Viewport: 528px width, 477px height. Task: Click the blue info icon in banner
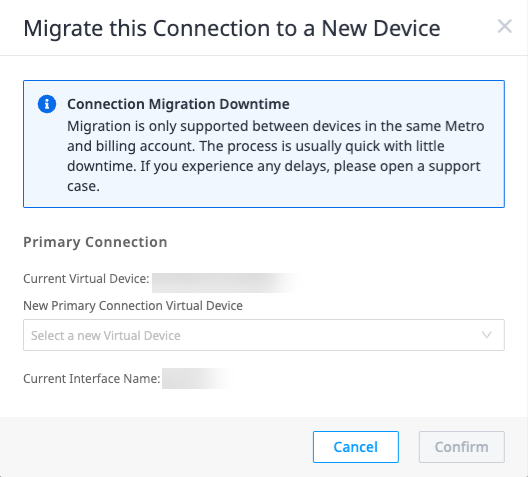[x=47, y=104]
